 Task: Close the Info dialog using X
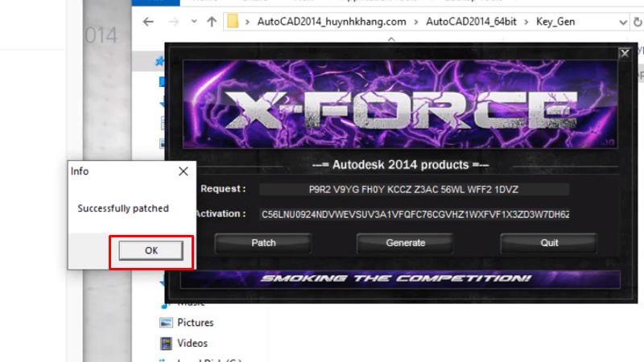click(183, 171)
